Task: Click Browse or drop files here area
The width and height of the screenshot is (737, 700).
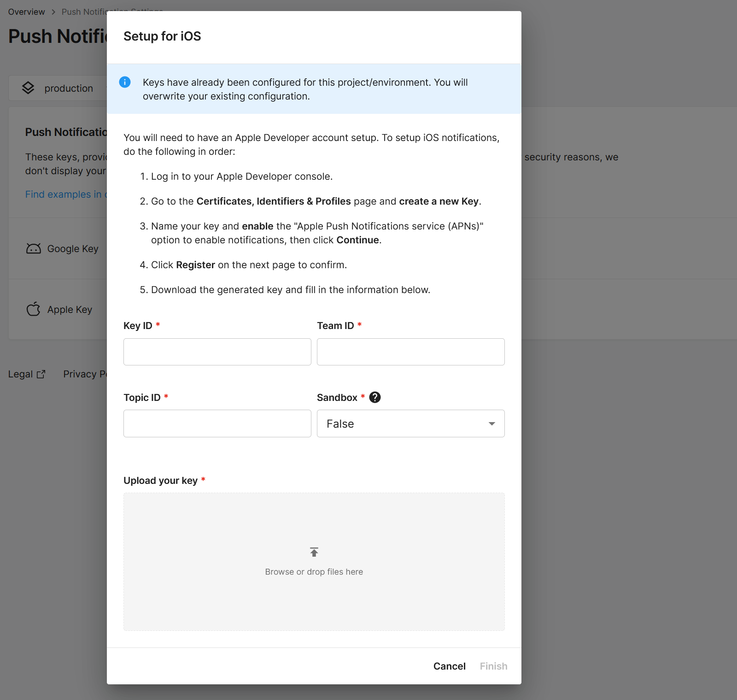Action: click(314, 571)
